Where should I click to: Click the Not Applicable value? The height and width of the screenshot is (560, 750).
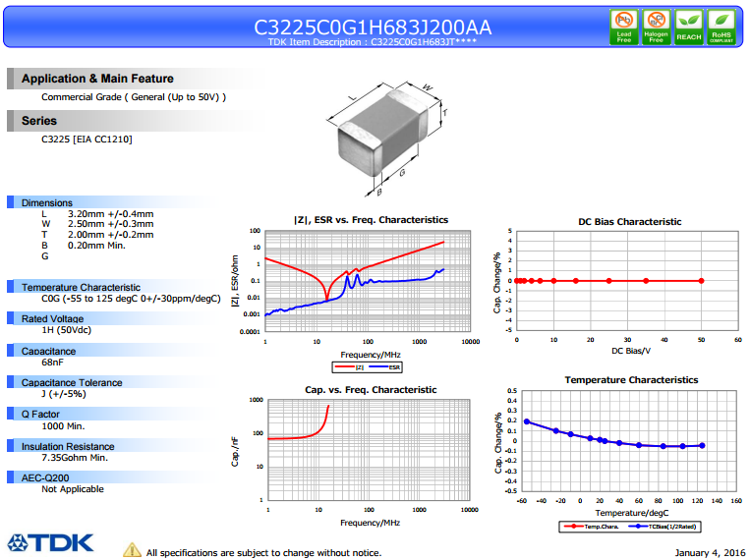[73, 489]
